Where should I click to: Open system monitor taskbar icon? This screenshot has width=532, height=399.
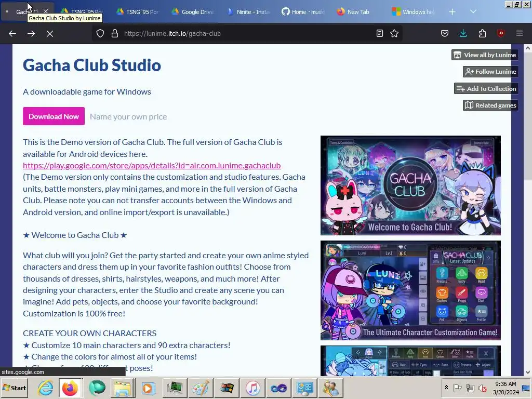tap(175, 388)
